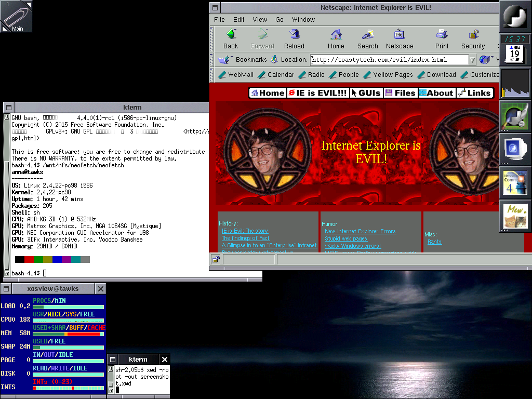The height and width of the screenshot is (399, 532).
Task: Follow the 'IE is Evil: The story' link
Action: 245,231
